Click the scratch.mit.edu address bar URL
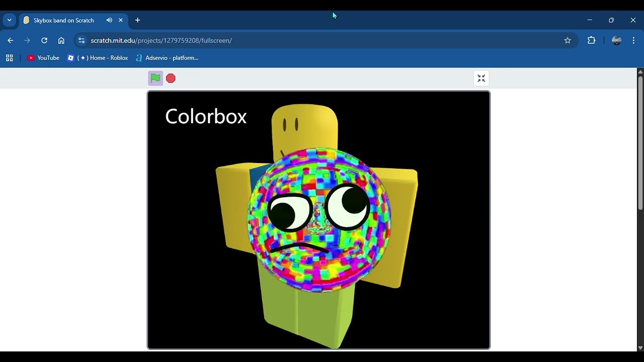 [x=161, y=40]
